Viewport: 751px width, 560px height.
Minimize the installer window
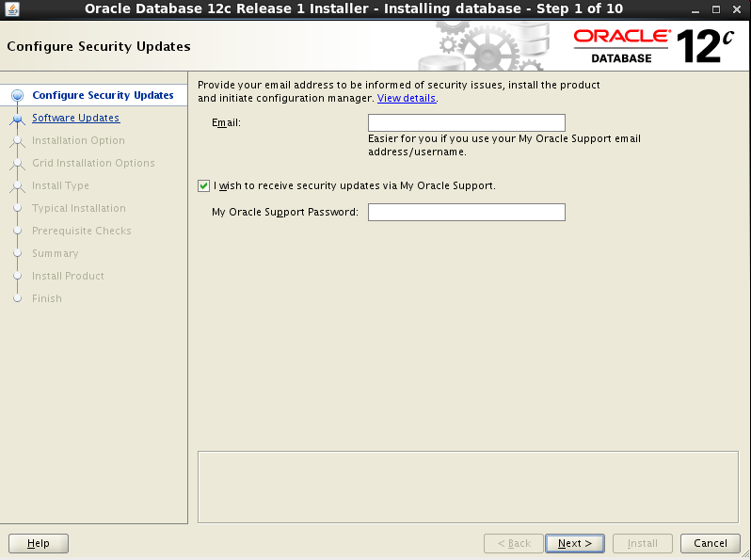point(695,9)
